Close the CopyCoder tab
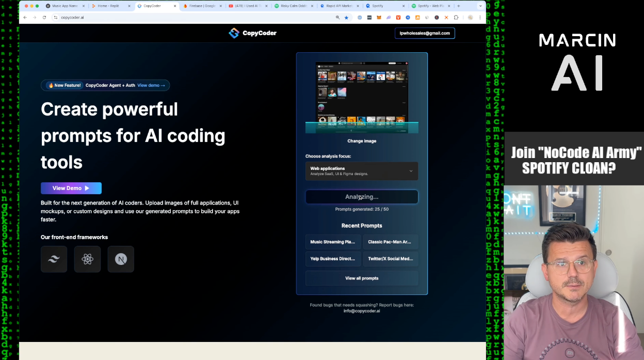Screen dimensions: 644x360 (175, 6)
